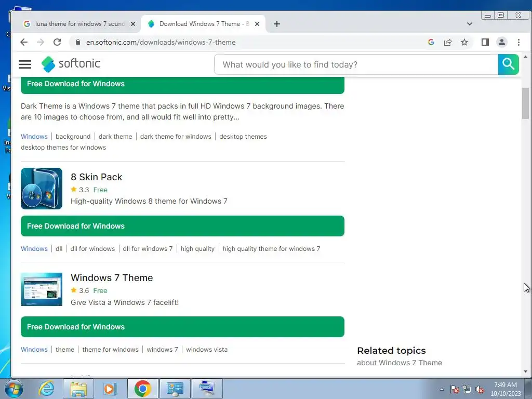Click the Windows 7 Theme thumbnail

point(42,289)
